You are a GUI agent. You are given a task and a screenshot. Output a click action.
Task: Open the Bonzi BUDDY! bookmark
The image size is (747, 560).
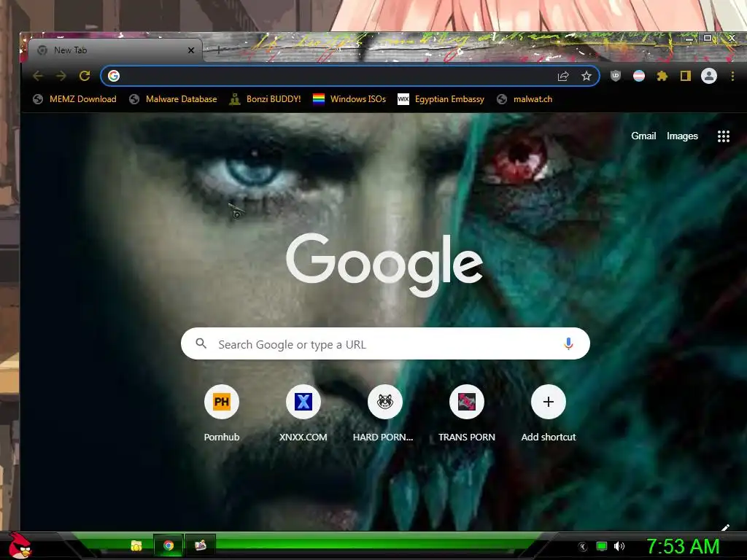click(265, 99)
